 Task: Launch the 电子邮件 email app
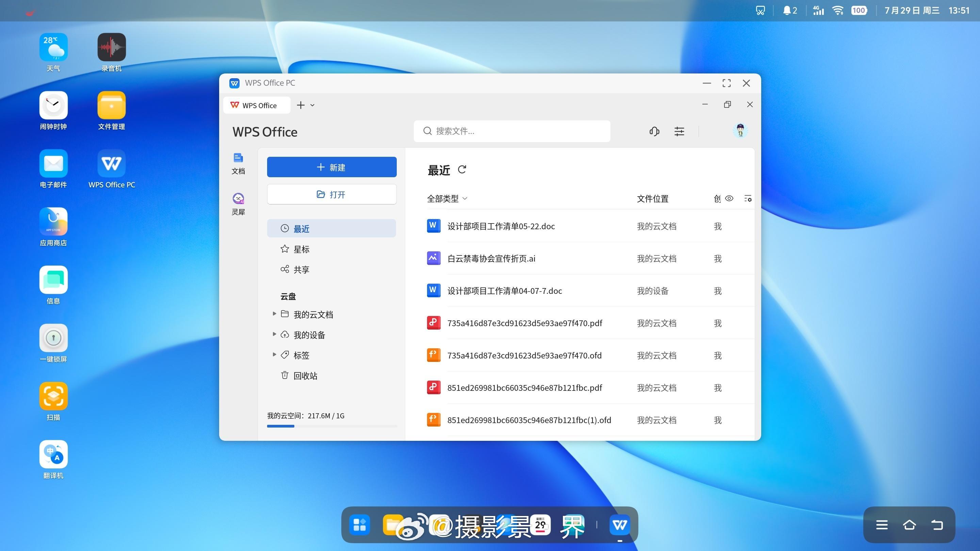coord(53,164)
